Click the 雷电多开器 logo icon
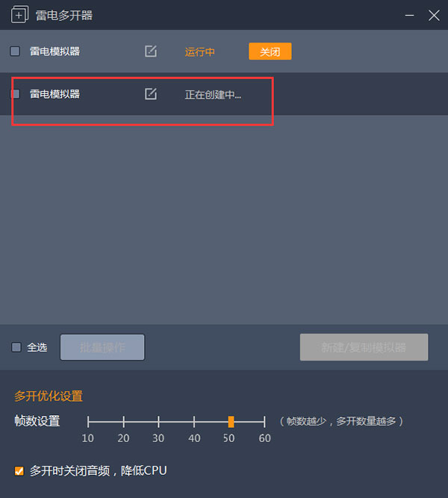This screenshot has width=448, height=498. tap(19, 15)
